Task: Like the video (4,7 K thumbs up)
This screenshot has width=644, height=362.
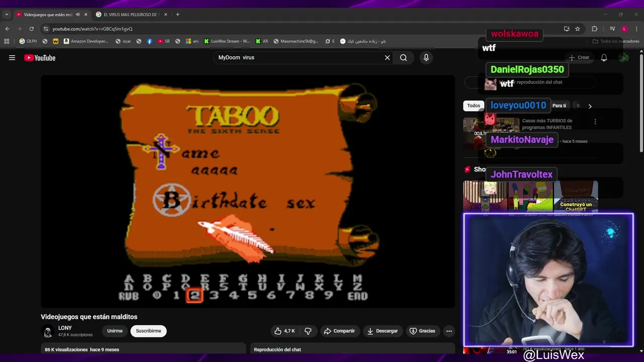Action: [x=285, y=331]
